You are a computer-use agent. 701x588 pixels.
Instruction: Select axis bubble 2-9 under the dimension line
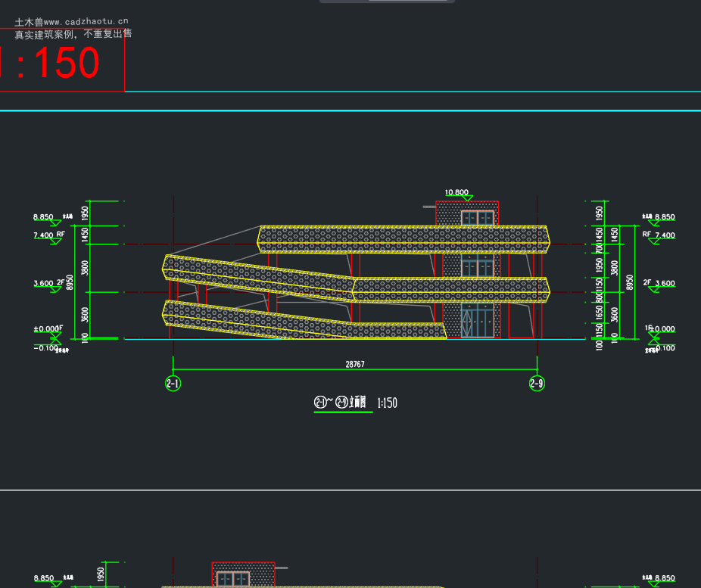537,384
